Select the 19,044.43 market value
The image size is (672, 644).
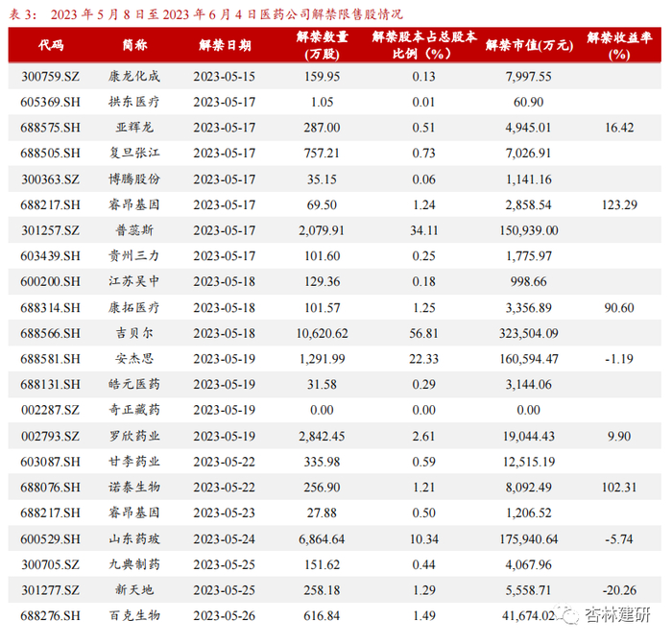point(529,436)
